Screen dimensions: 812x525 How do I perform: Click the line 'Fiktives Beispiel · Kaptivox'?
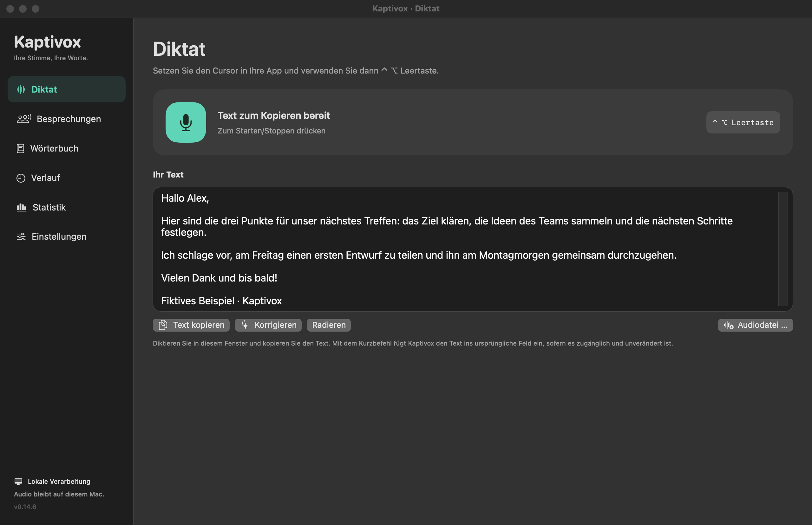point(221,301)
